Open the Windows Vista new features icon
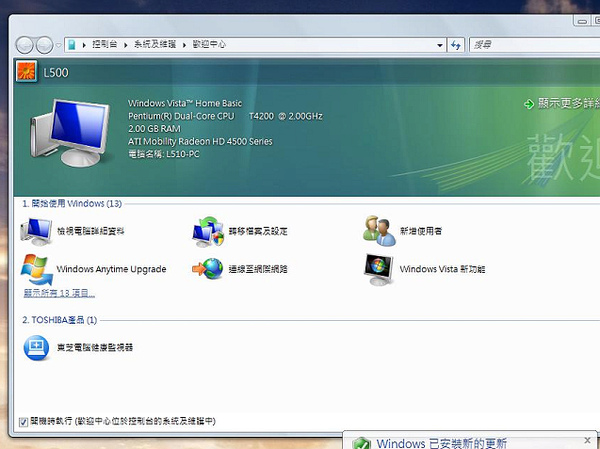This screenshot has width=600, height=449. click(378, 269)
